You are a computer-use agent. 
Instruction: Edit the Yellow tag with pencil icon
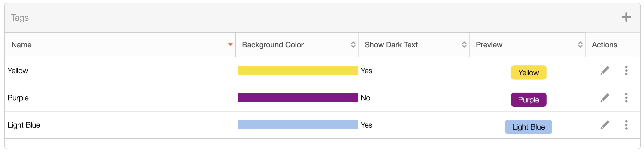(x=605, y=70)
